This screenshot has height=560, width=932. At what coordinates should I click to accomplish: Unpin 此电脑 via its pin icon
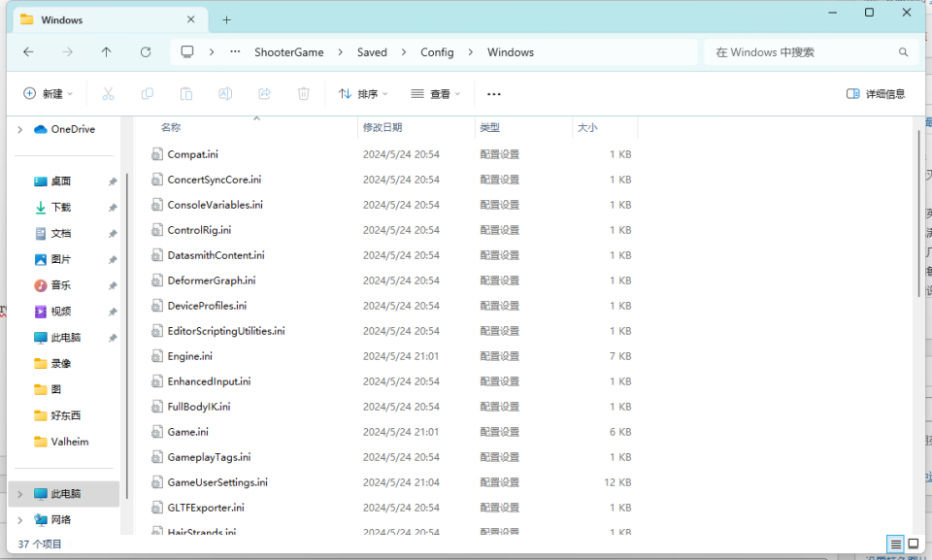point(113,338)
